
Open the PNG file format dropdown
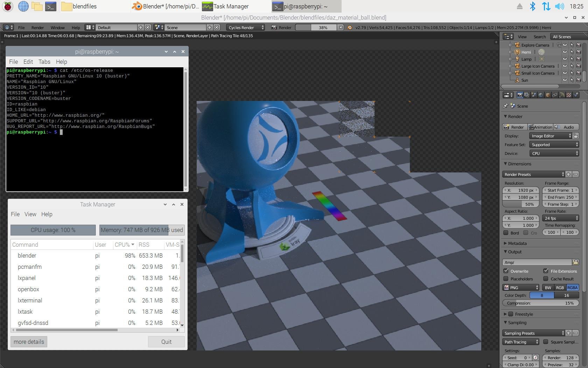[x=521, y=288]
